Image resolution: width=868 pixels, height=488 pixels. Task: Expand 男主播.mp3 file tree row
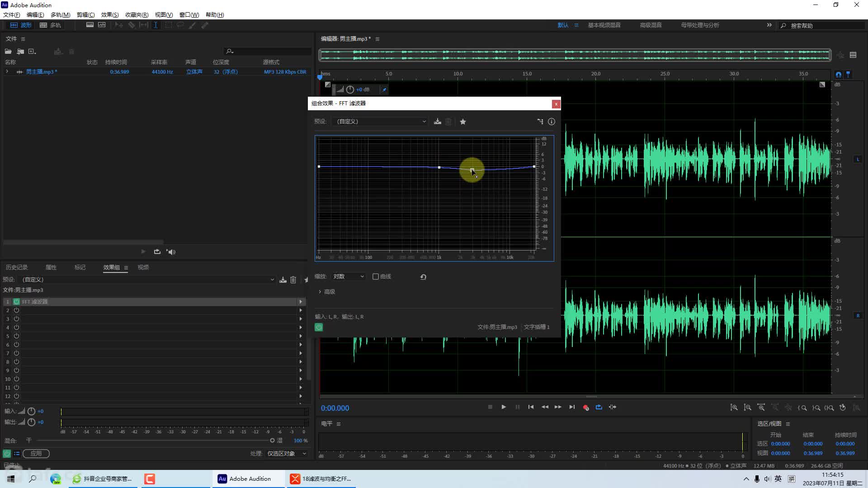click(7, 72)
